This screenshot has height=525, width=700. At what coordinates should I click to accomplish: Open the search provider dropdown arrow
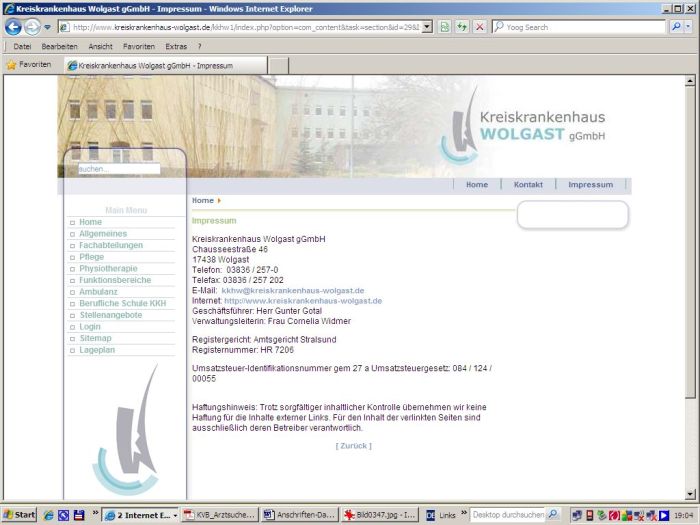click(x=688, y=27)
